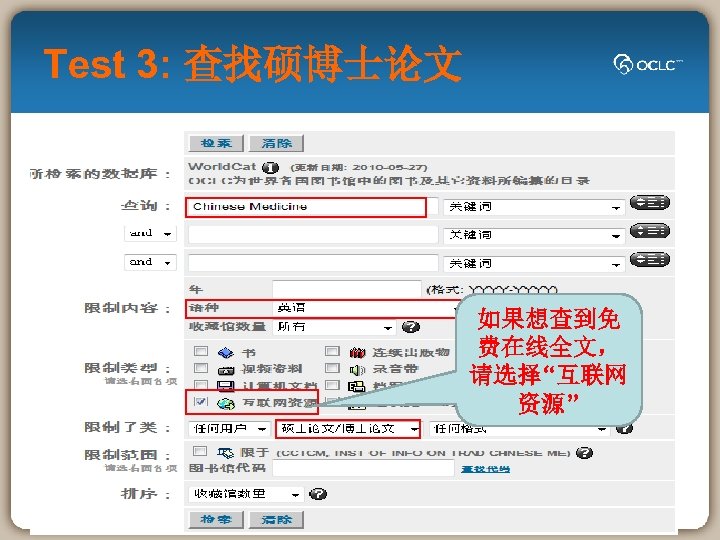
Task: Click browse-index icon beside second query row
Action: [x=650, y=231]
